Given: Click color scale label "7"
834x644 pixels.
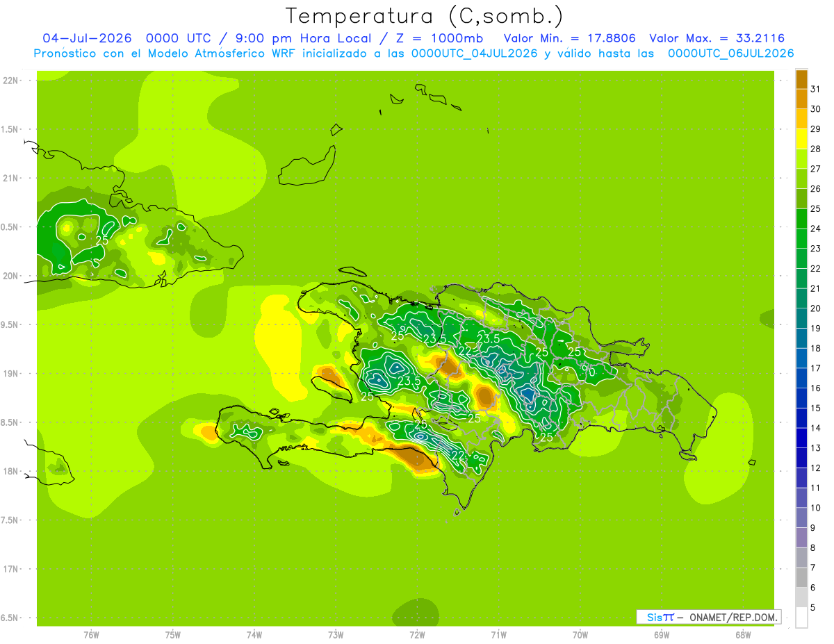Looking at the screenshot, I should tap(812, 568).
